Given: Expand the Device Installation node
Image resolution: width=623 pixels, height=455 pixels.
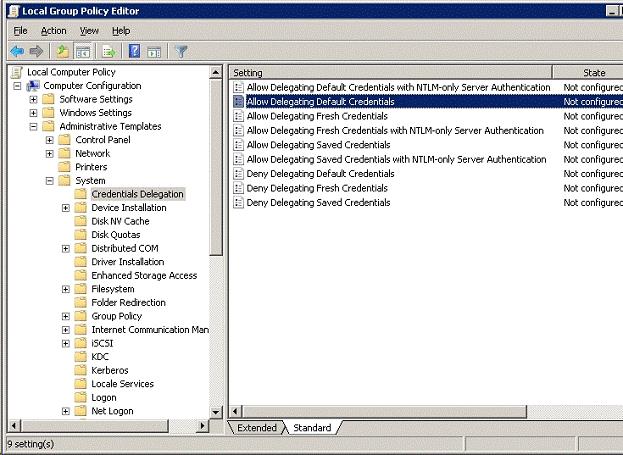Looking at the screenshot, I should 66,208.
